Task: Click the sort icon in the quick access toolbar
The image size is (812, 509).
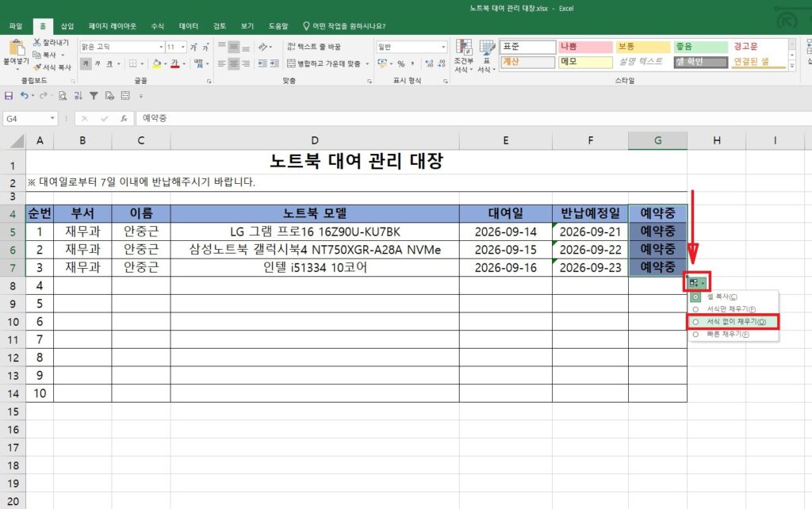Action: tap(78, 95)
